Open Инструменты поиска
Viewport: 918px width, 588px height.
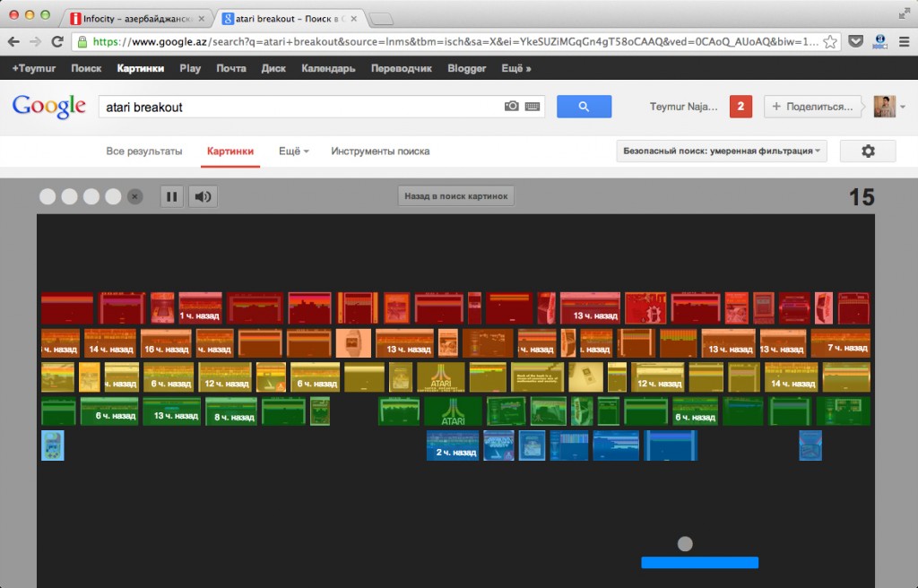(380, 151)
